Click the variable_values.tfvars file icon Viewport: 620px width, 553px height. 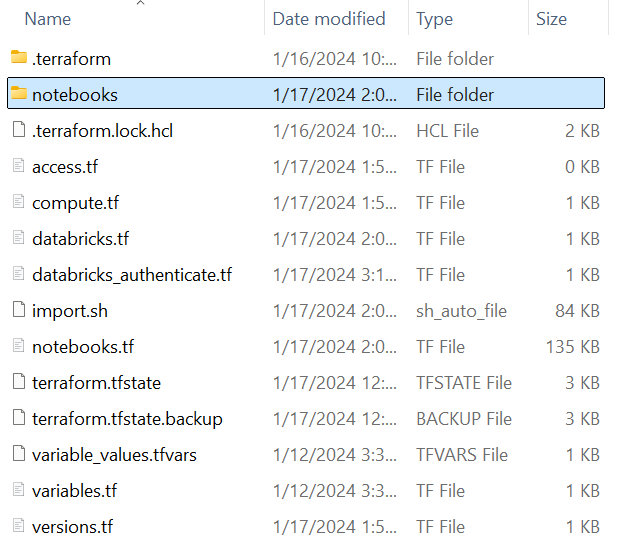coord(18,455)
